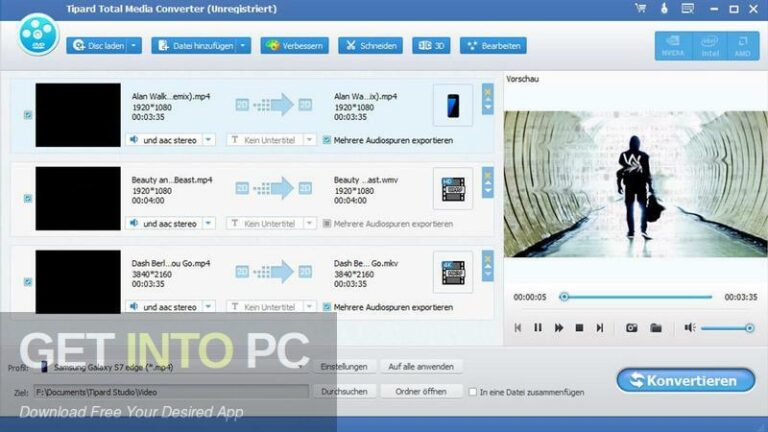Open the Profil dropdown Samsung Galaxy S7 edge
The width and height of the screenshot is (768, 432).
[x=172, y=367]
